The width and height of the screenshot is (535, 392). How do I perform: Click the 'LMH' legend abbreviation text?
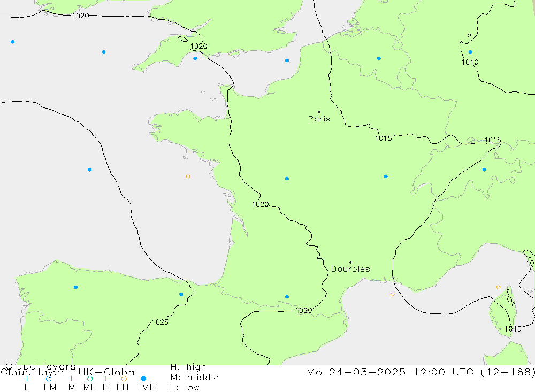pos(146,388)
